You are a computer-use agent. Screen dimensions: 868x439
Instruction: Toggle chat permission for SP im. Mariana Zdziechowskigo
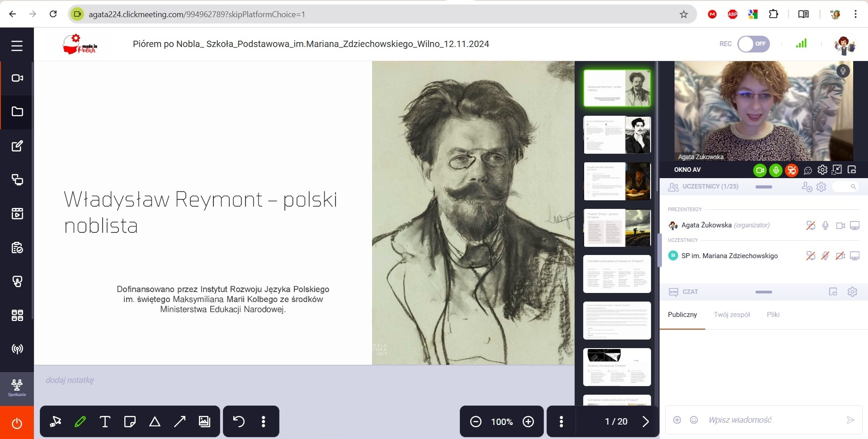(811, 256)
